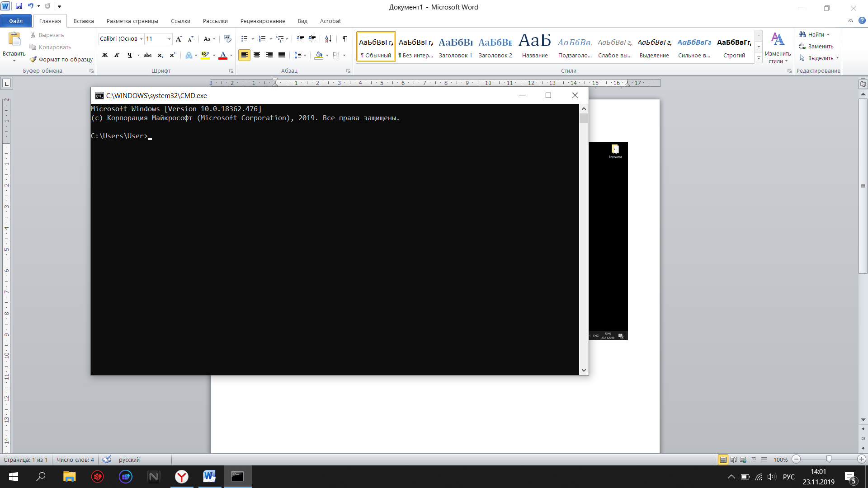The width and height of the screenshot is (868, 488).
Task: Click the Paste (Вставить) icon
Action: pos(14,40)
